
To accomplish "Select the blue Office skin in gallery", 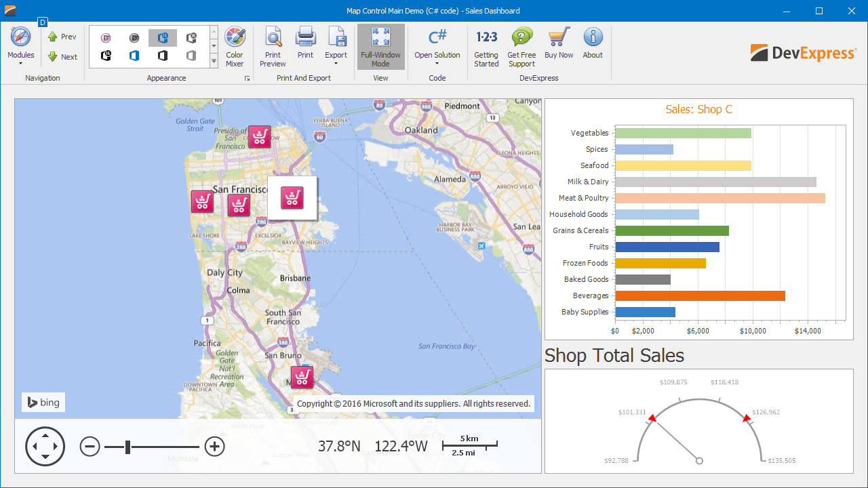I will pyautogui.click(x=134, y=56).
